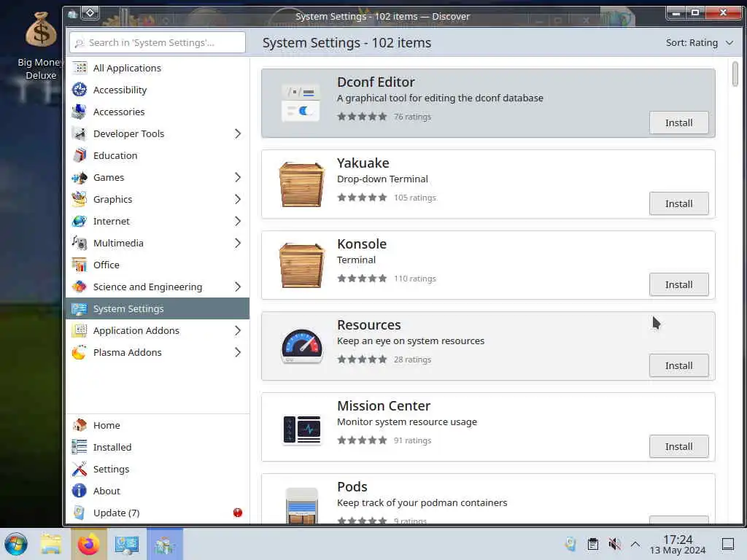747x560 pixels.
Task: Show hidden system tray icons
Action: pos(635,544)
